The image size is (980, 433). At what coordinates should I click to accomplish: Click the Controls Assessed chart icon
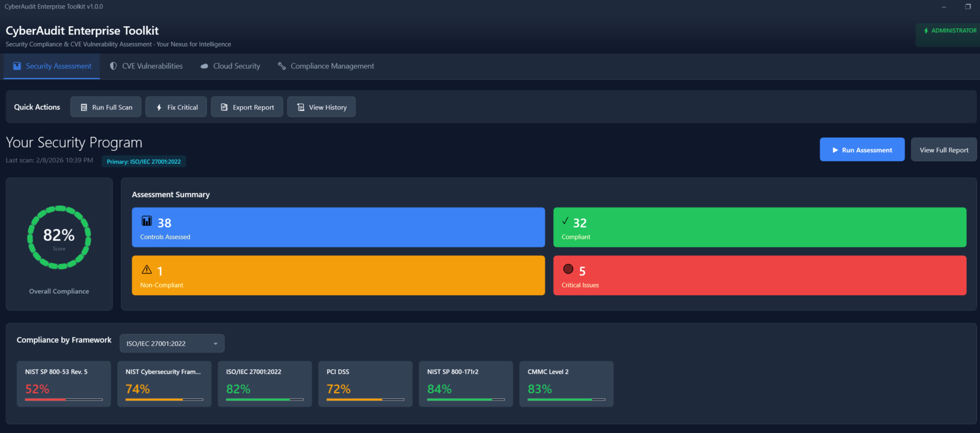tap(147, 221)
